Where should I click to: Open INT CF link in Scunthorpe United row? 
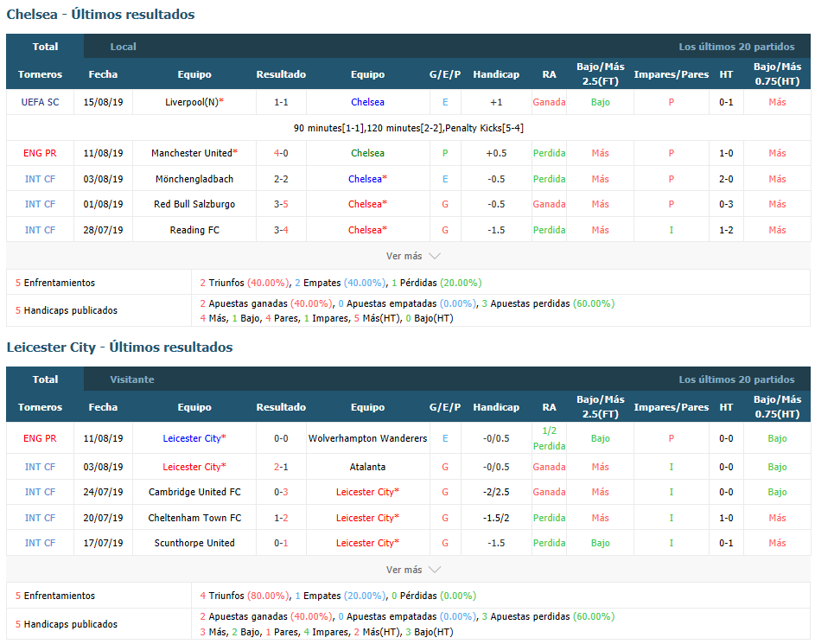coord(40,543)
